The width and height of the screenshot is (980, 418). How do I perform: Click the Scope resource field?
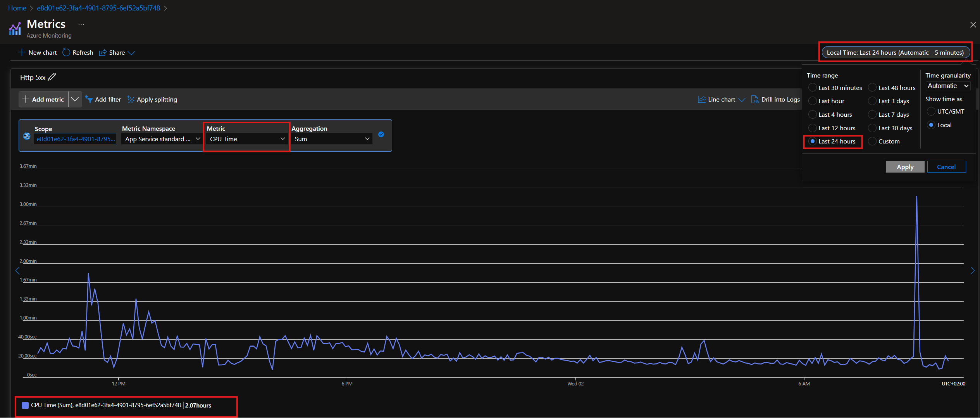[75, 139]
